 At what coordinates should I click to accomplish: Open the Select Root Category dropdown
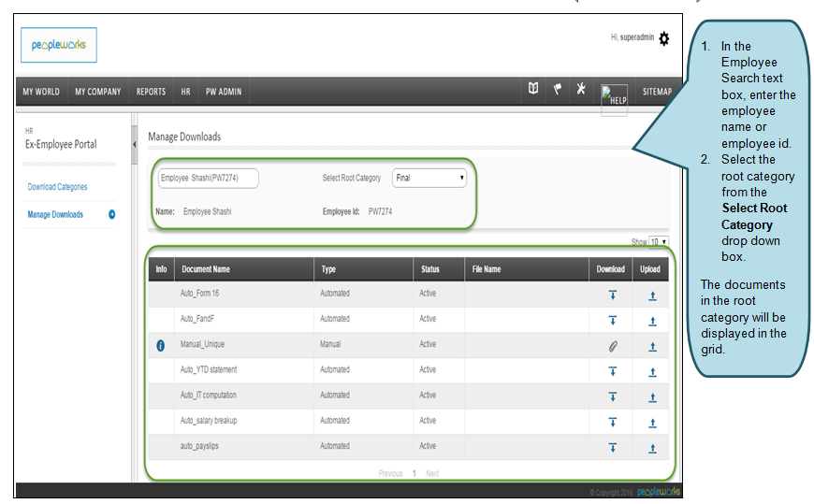tap(429, 178)
